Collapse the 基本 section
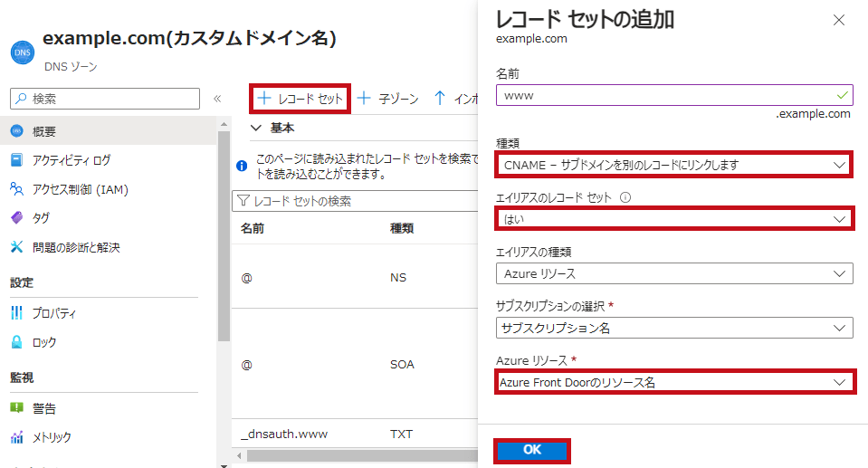868x468 pixels. pyautogui.click(x=255, y=128)
